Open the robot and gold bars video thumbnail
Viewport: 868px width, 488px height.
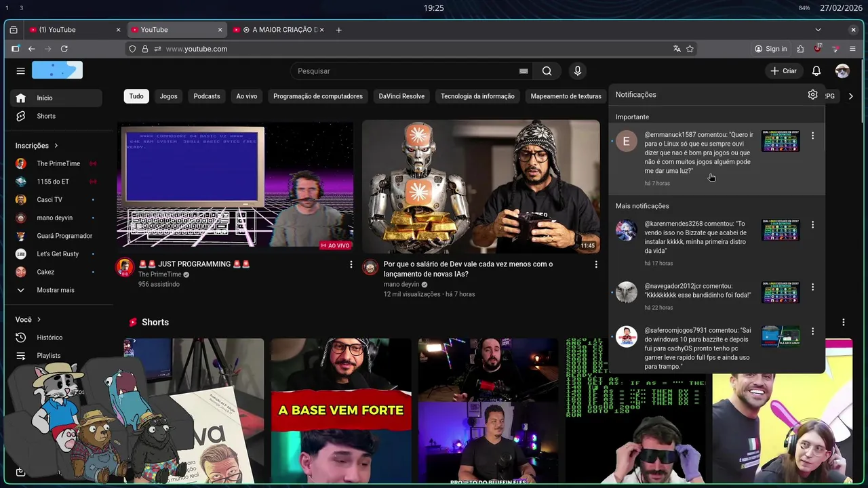point(481,187)
